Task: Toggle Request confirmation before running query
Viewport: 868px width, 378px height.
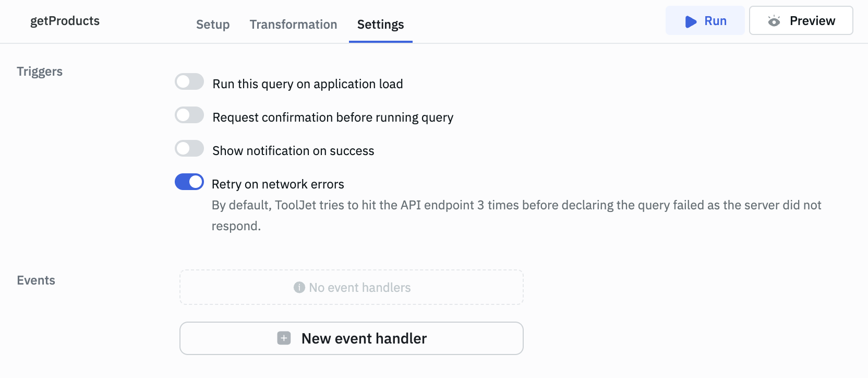Action: [189, 115]
